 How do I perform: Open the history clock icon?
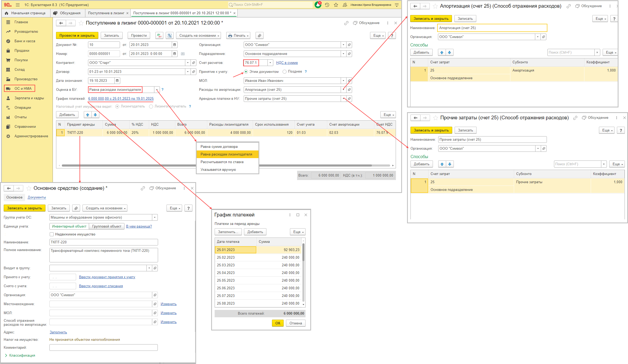327,5
